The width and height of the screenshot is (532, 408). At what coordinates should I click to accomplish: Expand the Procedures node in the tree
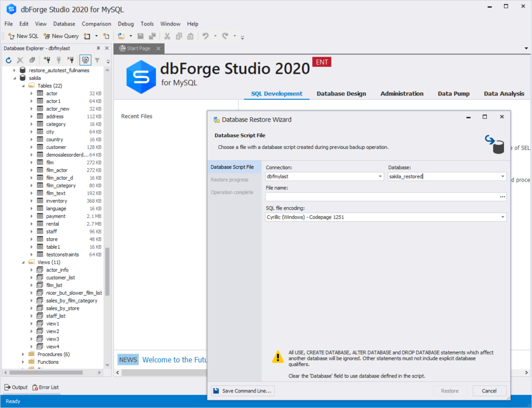[22, 354]
